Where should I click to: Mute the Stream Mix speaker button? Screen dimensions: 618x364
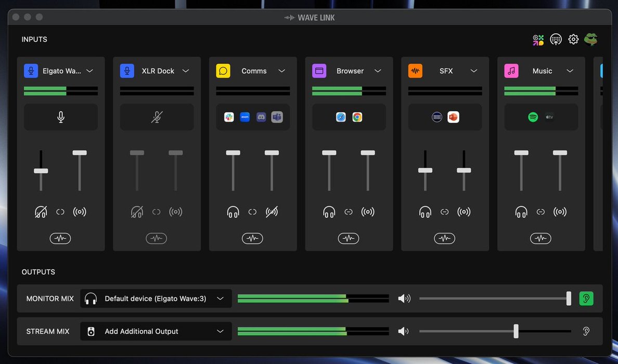point(404,331)
